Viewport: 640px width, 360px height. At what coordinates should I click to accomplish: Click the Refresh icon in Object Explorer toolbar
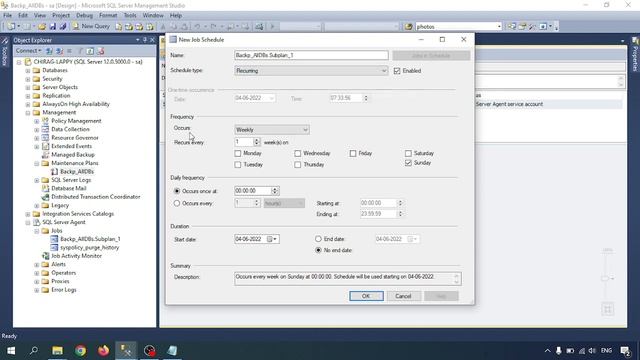(x=90, y=51)
